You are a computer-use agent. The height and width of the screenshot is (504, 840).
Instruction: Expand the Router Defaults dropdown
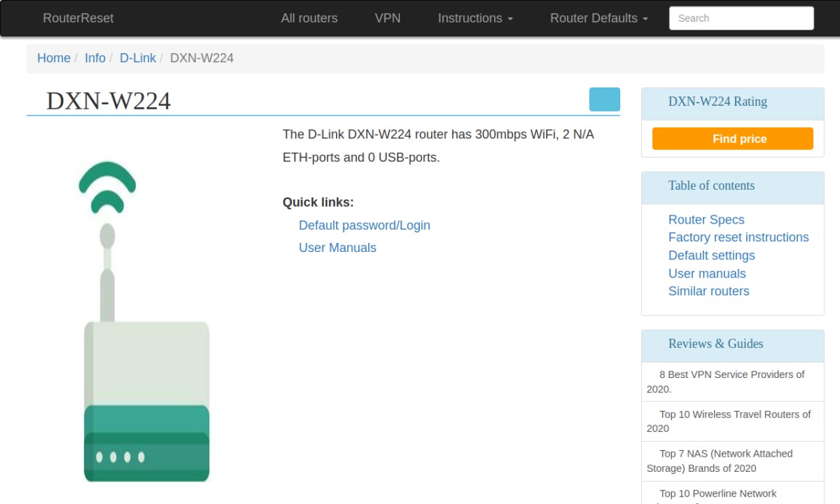(x=599, y=18)
